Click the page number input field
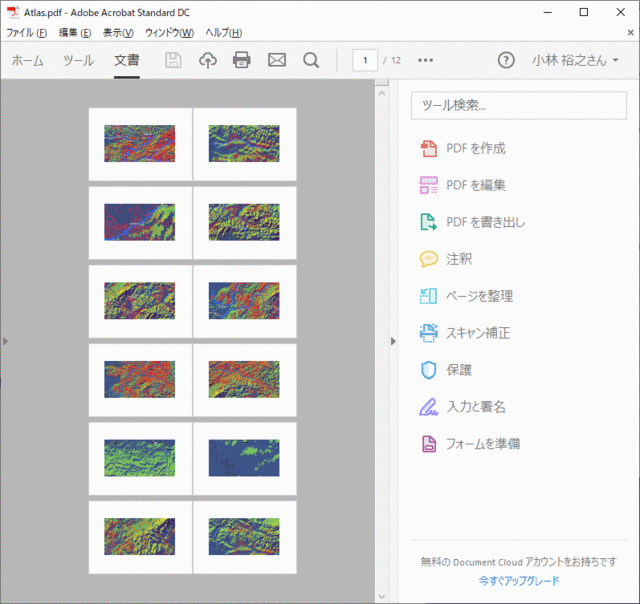The image size is (640, 604). pos(365,60)
